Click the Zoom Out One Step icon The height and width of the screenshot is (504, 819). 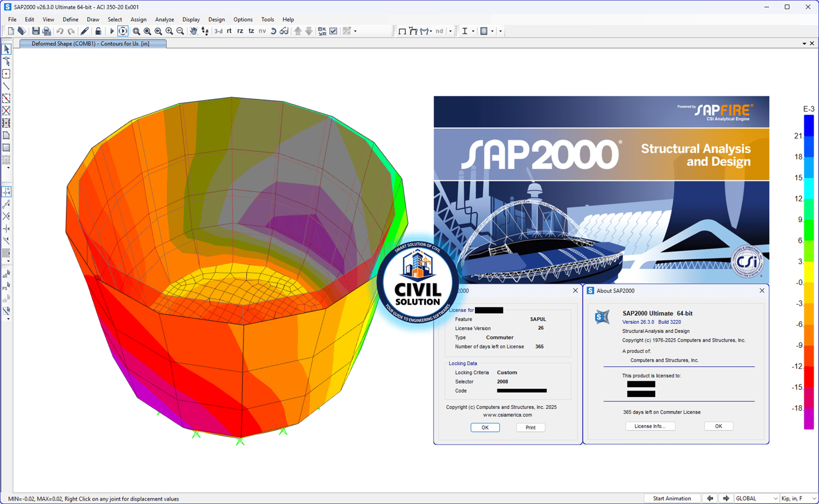point(180,31)
